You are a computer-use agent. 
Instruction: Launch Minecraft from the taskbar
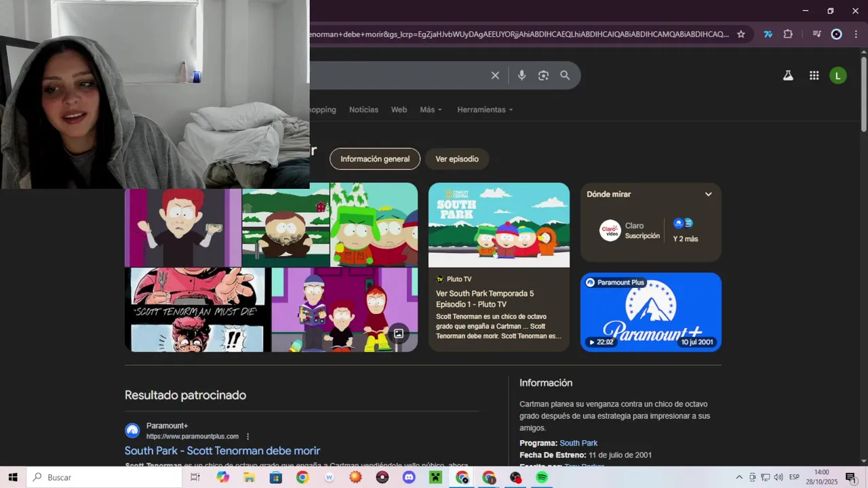point(435,477)
